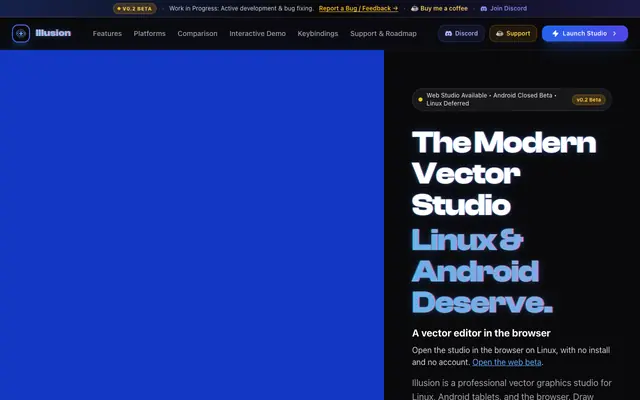Click the lightning bolt icon on Launch Studio

click(x=555, y=33)
